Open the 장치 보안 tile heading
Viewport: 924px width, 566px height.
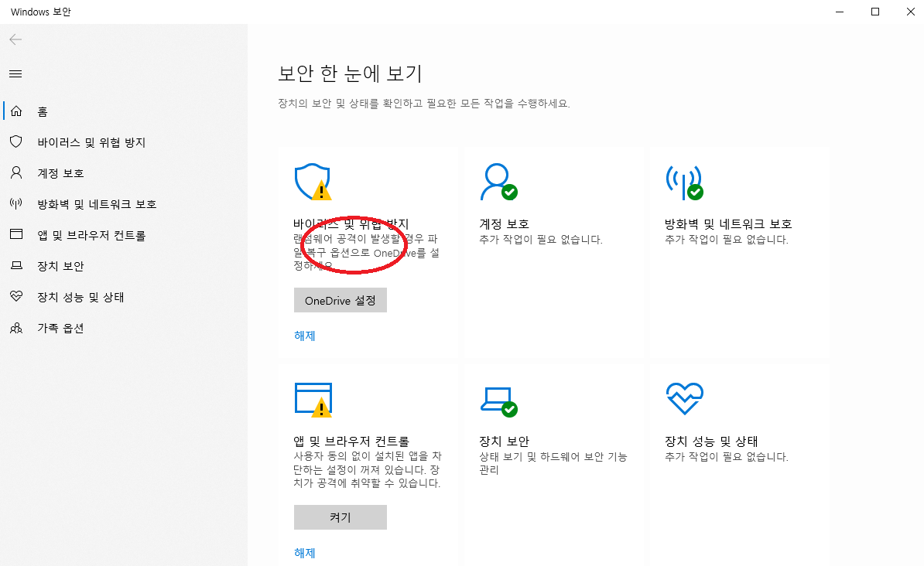[x=505, y=441]
